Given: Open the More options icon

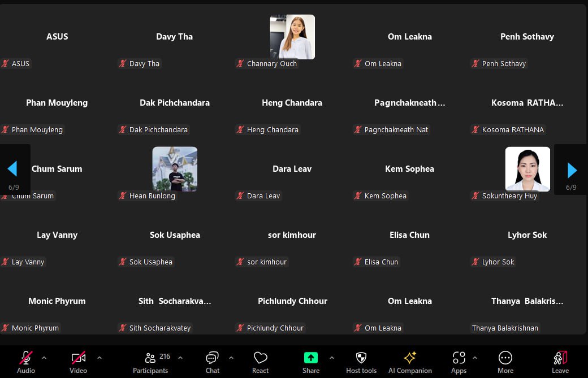Looking at the screenshot, I should click(x=505, y=358).
